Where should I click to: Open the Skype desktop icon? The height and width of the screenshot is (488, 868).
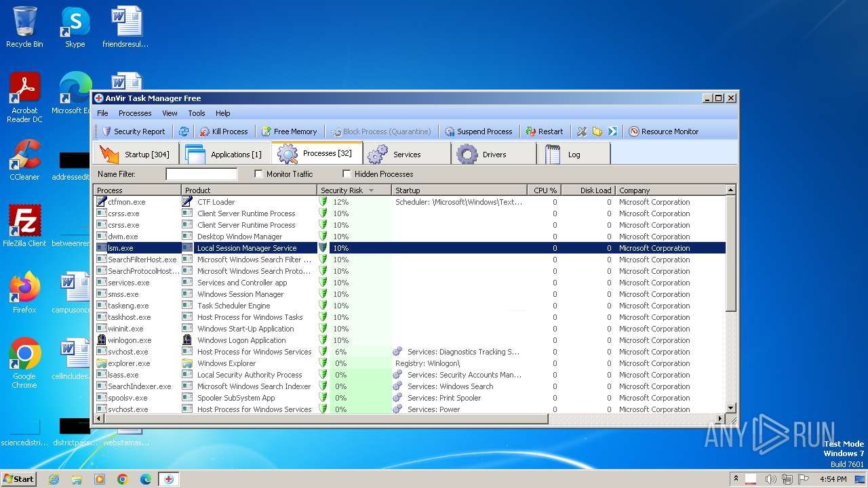[75, 27]
